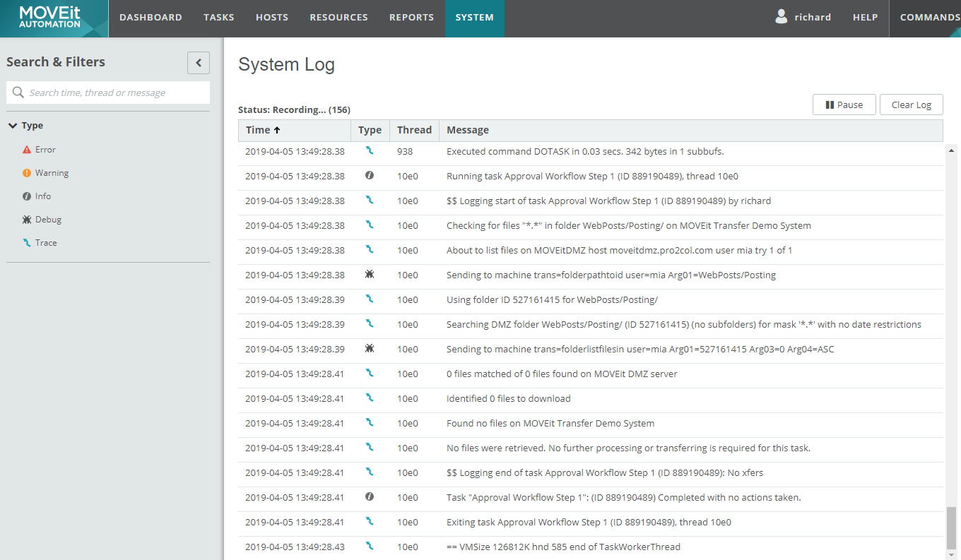
Task: Click timestamp 2019-04-05 13:49:28.43
Action: [295, 547]
